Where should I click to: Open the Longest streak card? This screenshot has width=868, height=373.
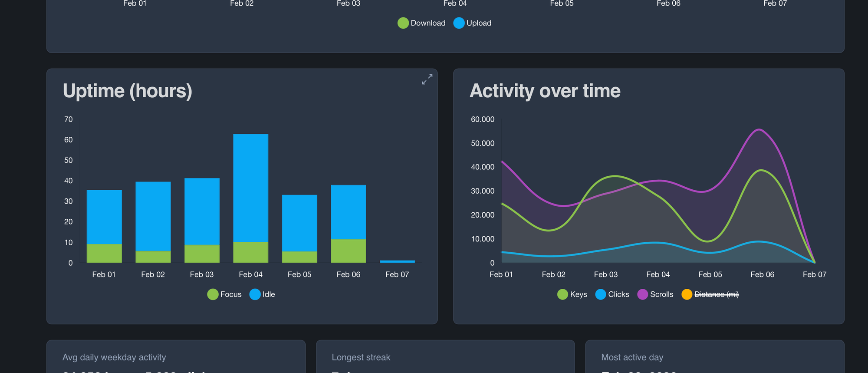[445, 357]
